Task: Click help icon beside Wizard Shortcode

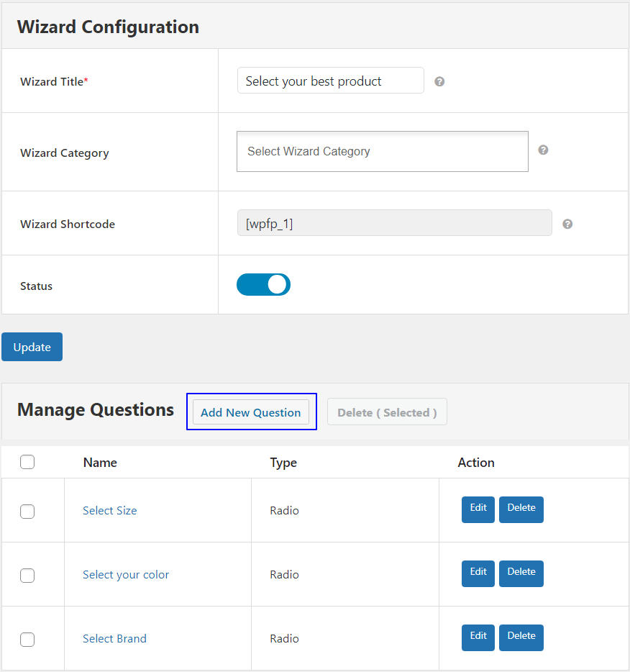Action: click(567, 224)
